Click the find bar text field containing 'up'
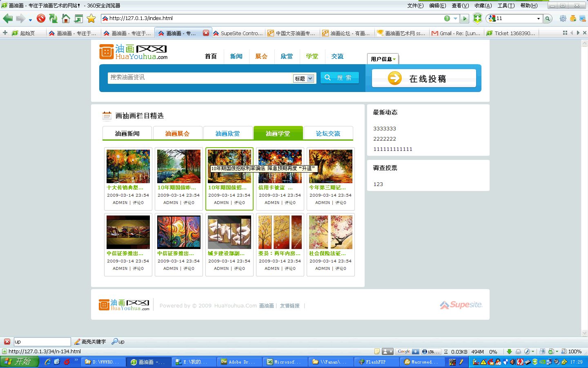The image size is (588, 368). tap(42, 342)
